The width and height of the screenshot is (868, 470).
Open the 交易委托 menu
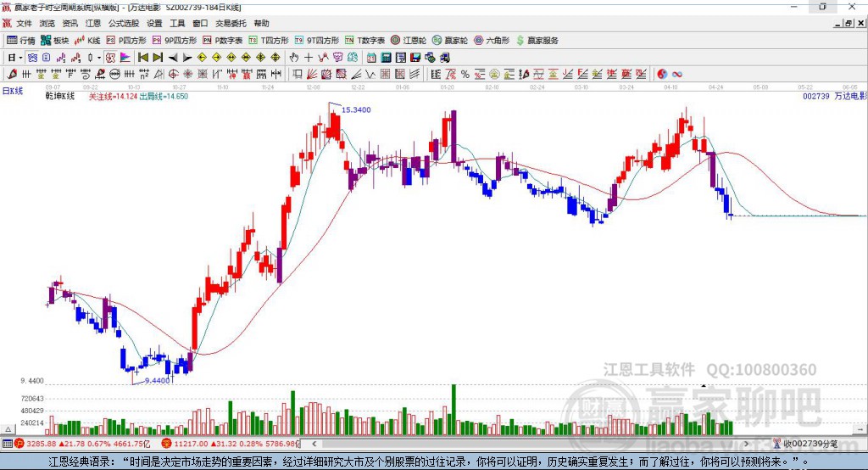point(231,23)
